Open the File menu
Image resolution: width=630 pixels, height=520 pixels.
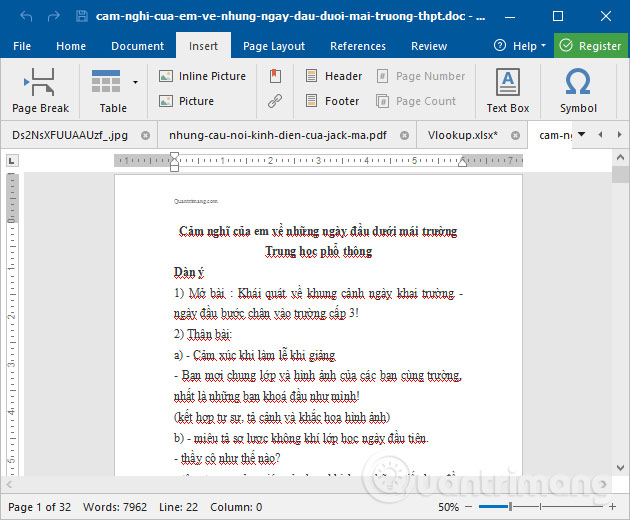[22, 46]
